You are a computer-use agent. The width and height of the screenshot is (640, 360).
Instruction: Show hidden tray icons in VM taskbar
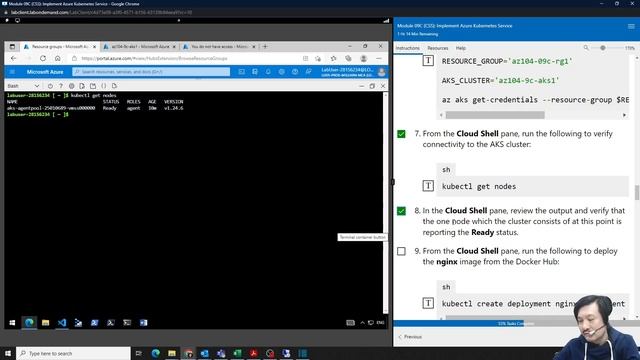pos(362,322)
